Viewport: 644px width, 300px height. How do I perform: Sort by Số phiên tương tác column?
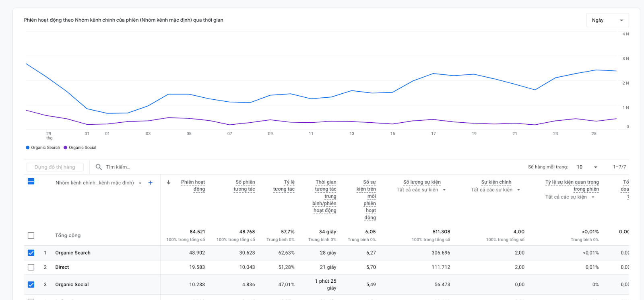point(244,185)
